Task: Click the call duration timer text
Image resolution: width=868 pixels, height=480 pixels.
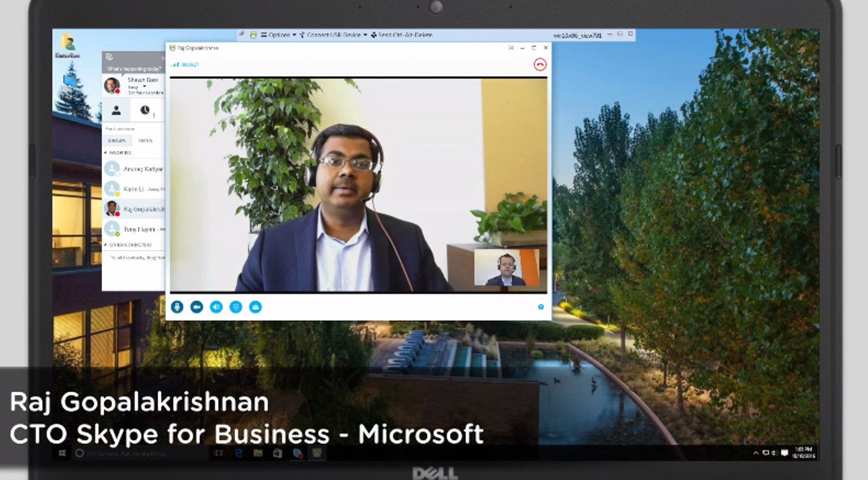Action: click(190, 65)
